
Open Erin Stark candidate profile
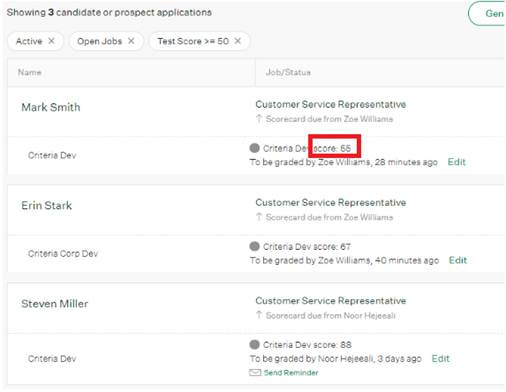46,205
